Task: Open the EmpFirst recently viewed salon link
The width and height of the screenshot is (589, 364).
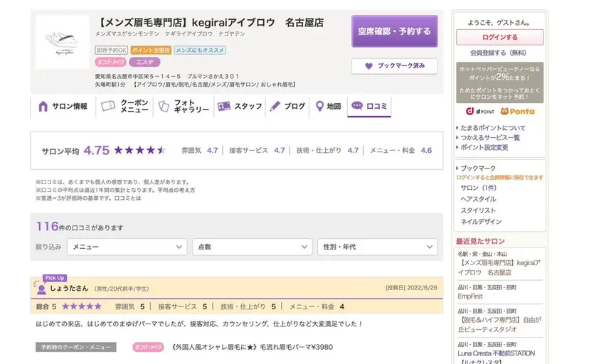Action: (x=471, y=296)
